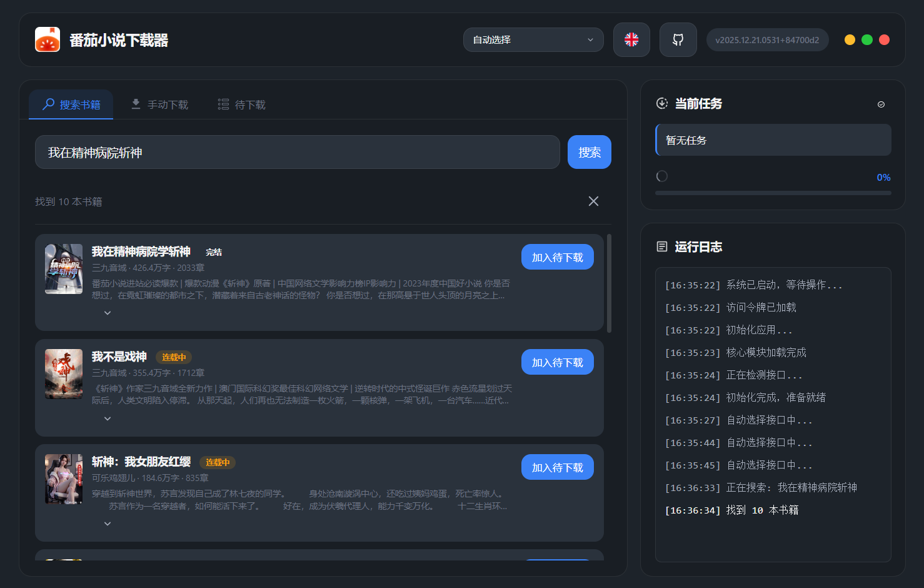Image resolution: width=924 pixels, height=588 pixels.
Task: Click the book search input field
Action: coord(298,152)
